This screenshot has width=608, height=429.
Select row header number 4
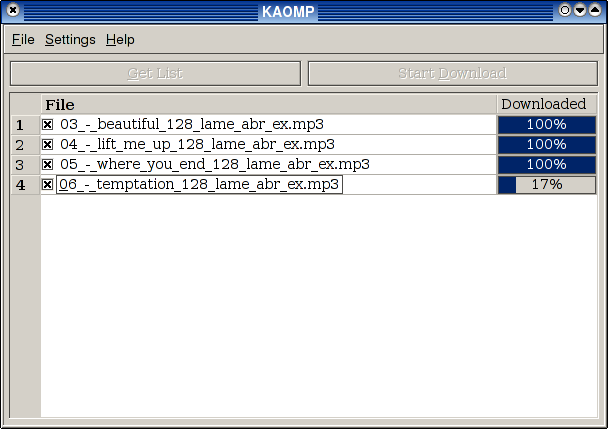click(x=26, y=185)
